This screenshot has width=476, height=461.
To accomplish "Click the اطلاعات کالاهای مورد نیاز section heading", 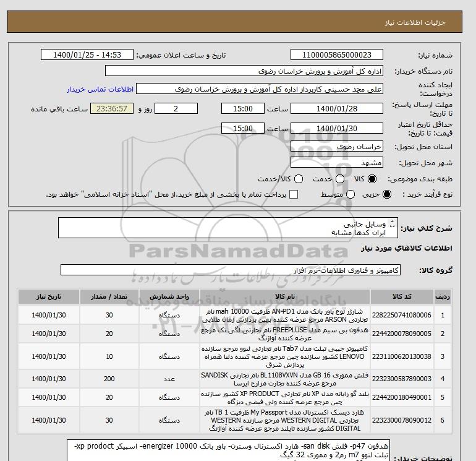I will (407, 248).
